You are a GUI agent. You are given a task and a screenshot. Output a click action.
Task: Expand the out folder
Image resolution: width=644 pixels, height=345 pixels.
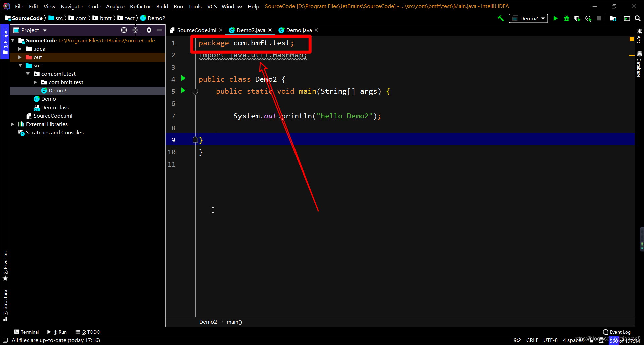click(20, 57)
